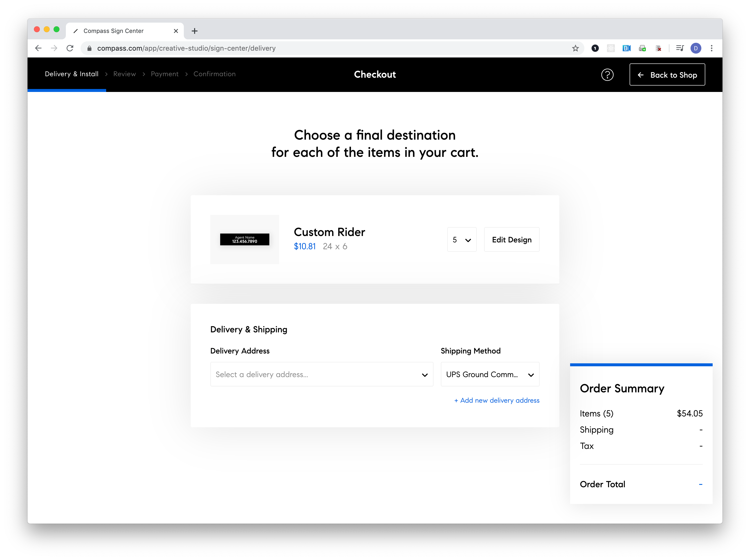This screenshot has width=750, height=560.
Task: Open the quantity dropdown showing 5
Action: coord(462,240)
